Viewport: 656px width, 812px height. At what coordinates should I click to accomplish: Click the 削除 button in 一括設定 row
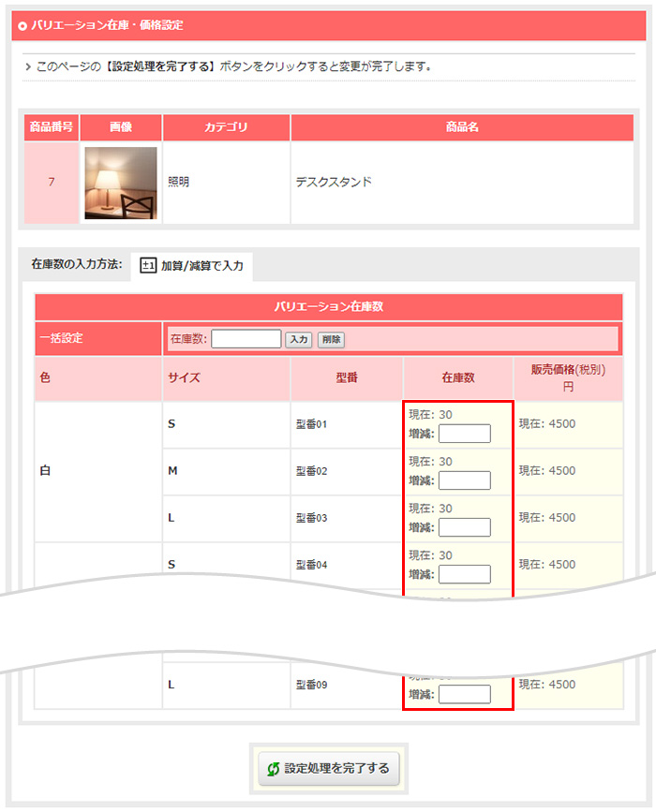click(331, 340)
